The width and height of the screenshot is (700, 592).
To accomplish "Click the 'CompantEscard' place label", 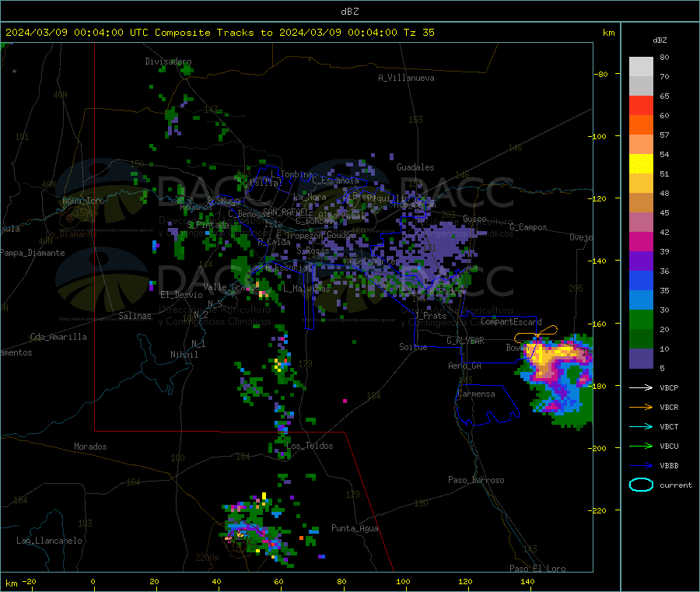I will pos(511,322).
